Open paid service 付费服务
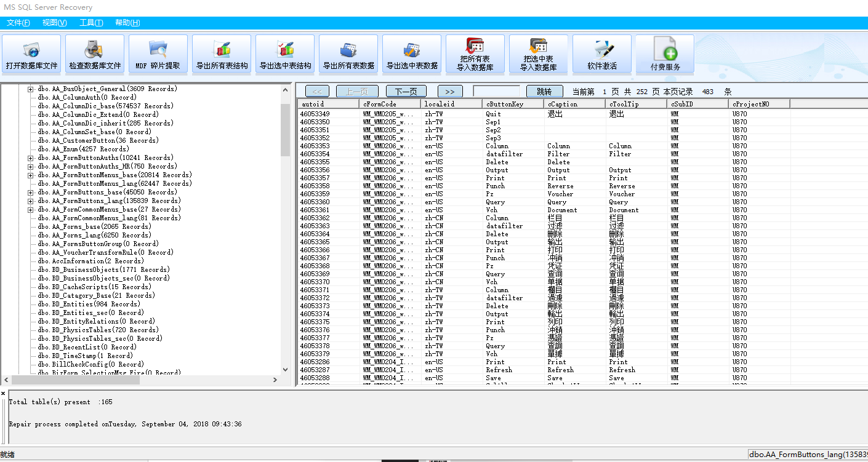The width and height of the screenshot is (868, 462). (665, 54)
